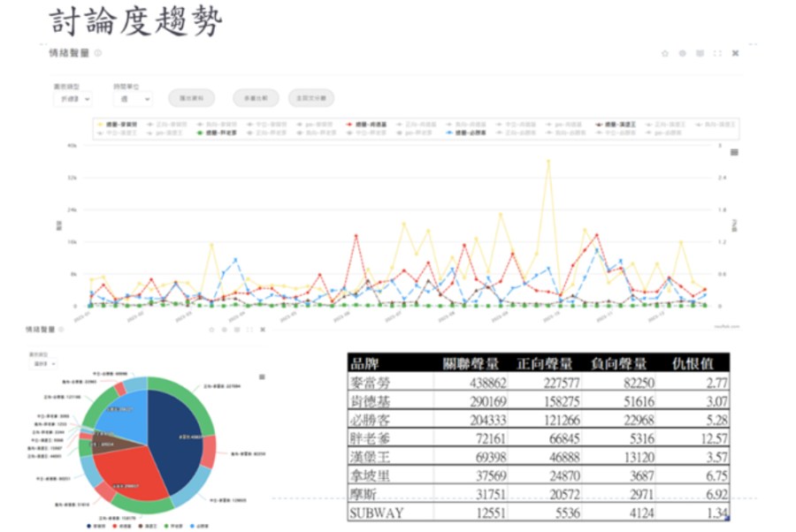796x532 pixels.
Task: Open the chart type dropdown in pie panel
Action: pyautogui.click(x=43, y=363)
